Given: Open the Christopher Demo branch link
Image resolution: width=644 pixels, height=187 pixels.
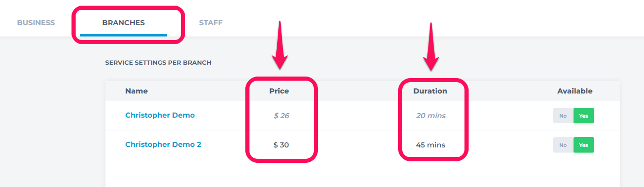Looking at the screenshot, I should point(160,115).
